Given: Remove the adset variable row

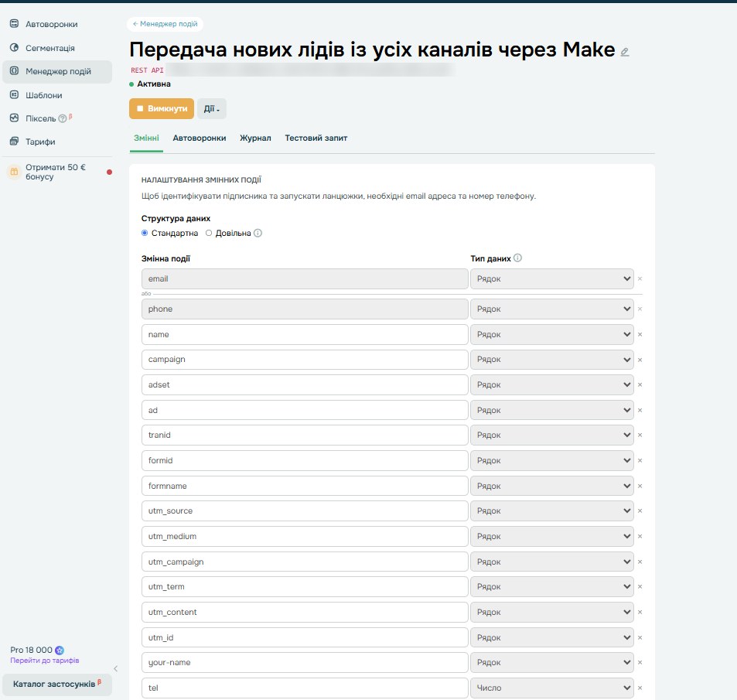Looking at the screenshot, I should (640, 384).
